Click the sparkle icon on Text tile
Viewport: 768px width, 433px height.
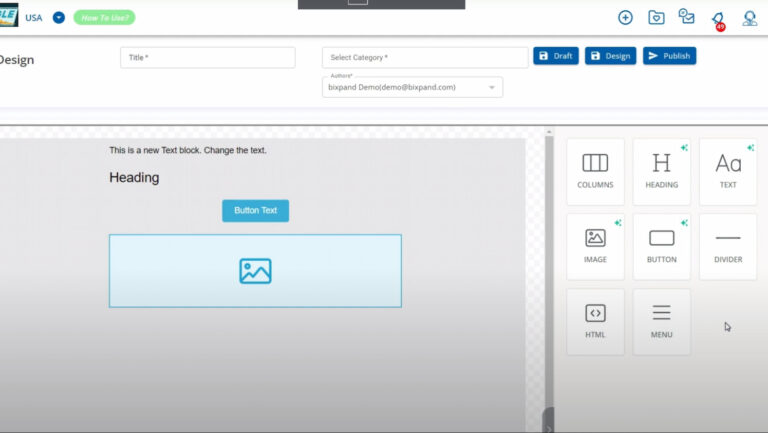(x=750, y=147)
